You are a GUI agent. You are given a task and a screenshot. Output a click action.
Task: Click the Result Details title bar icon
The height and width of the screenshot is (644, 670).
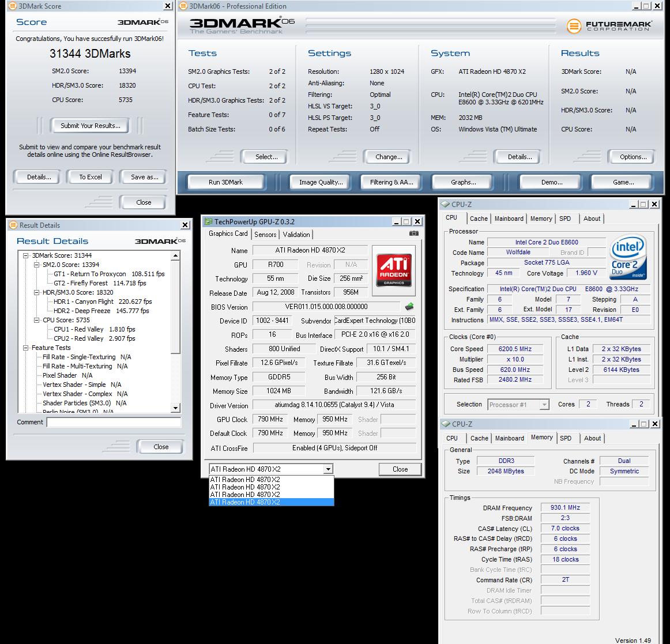(x=13, y=225)
